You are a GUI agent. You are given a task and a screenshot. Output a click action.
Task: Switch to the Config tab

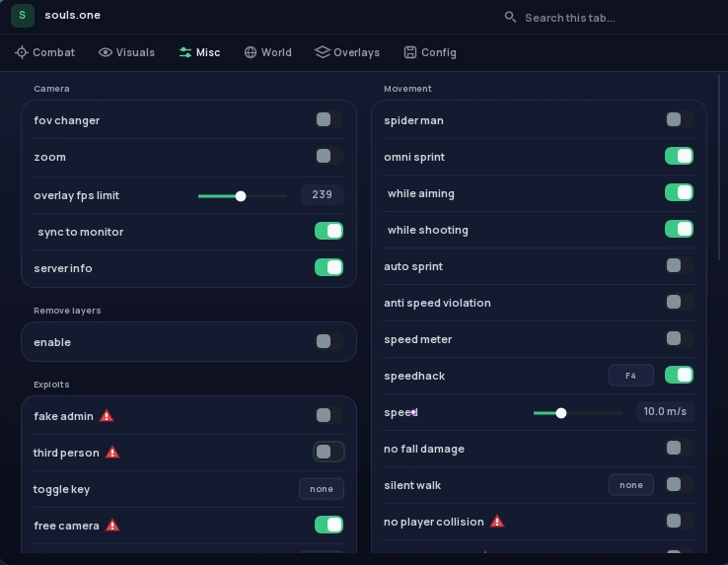430,52
